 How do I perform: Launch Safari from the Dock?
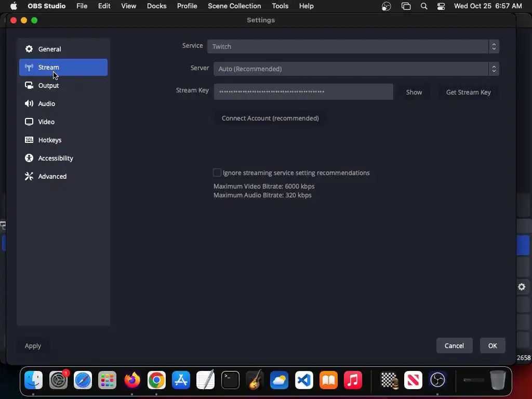pos(83,380)
